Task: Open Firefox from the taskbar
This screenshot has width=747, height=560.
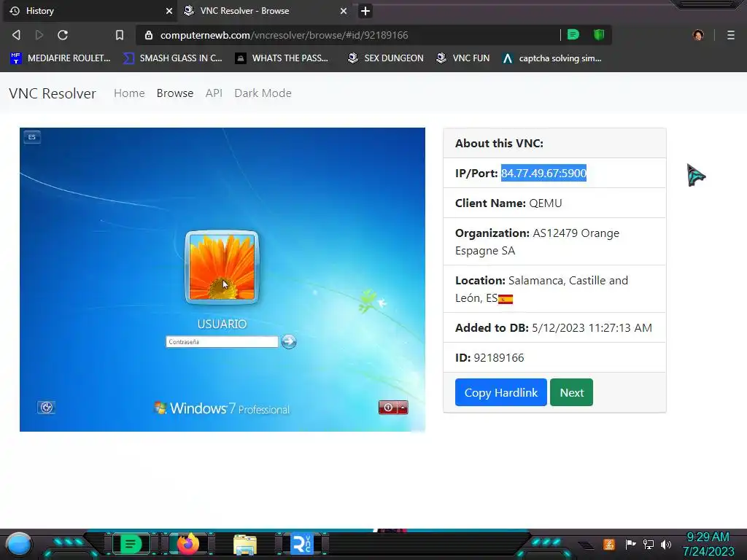Action: click(x=188, y=544)
